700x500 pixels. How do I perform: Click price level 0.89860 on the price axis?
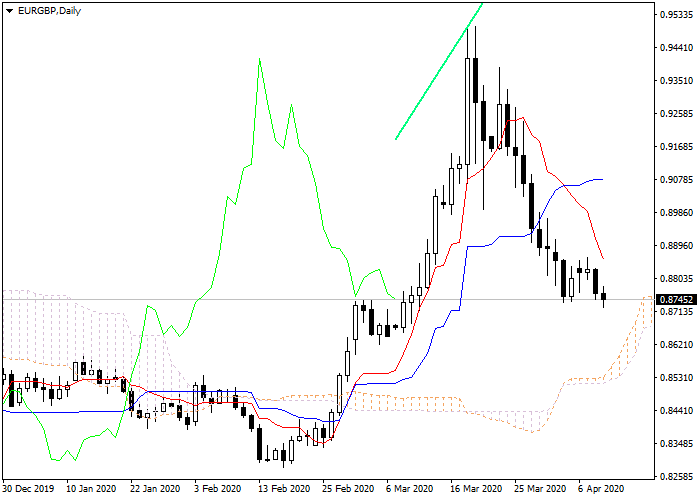tap(676, 212)
